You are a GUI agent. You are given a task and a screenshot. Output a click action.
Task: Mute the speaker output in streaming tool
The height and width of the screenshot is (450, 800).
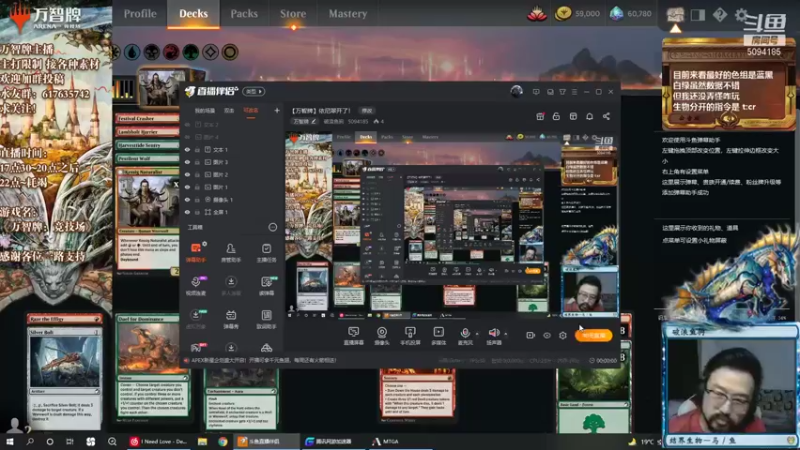click(493, 334)
